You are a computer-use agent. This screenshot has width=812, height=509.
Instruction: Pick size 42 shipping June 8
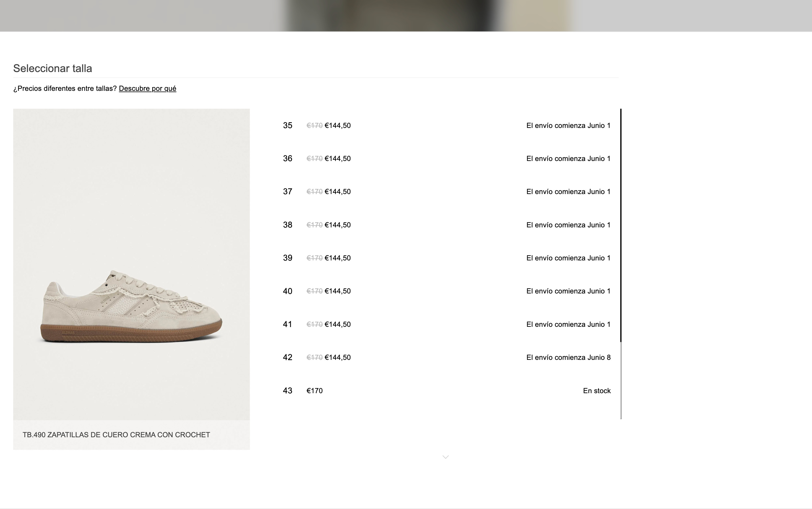tap(446, 357)
